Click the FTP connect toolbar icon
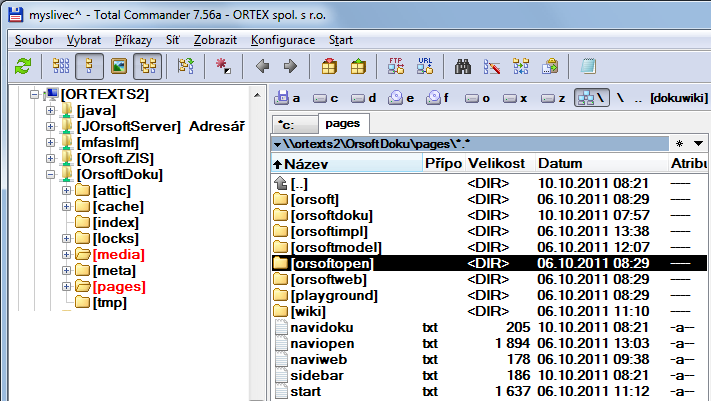 click(396, 67)
